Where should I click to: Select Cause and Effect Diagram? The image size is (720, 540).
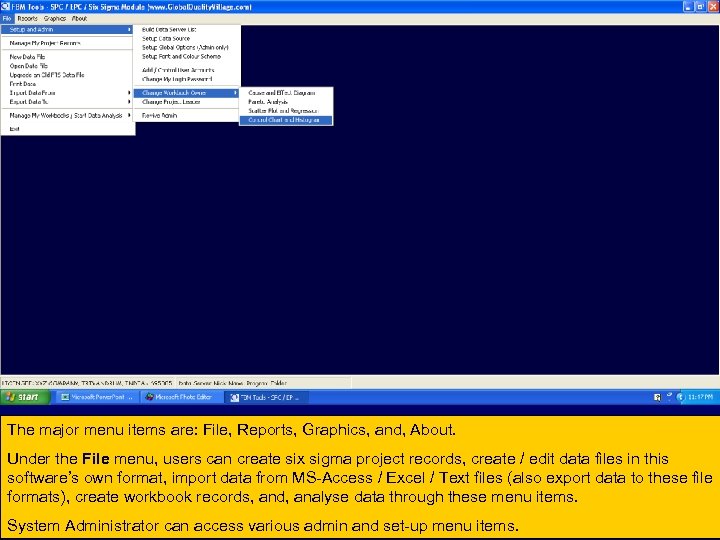point(286,93)
